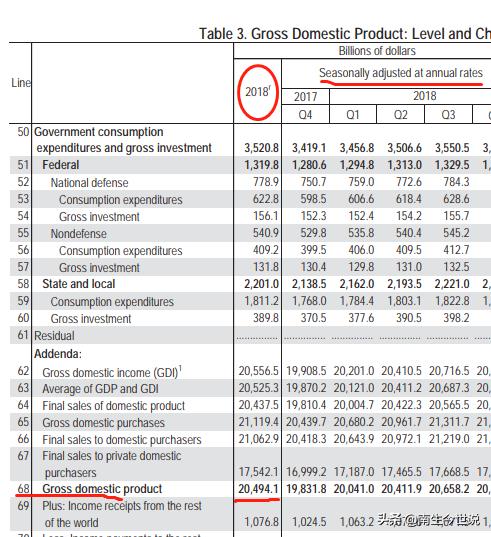The width and height of the screenshot is (491, 537).
Task: Select the 2,201.0 State and local value
Action: 262,284
